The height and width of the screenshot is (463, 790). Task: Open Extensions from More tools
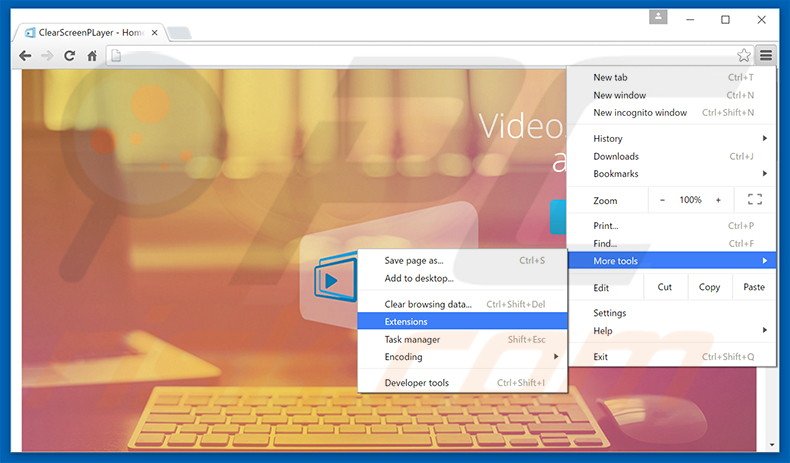coord(462,321)
